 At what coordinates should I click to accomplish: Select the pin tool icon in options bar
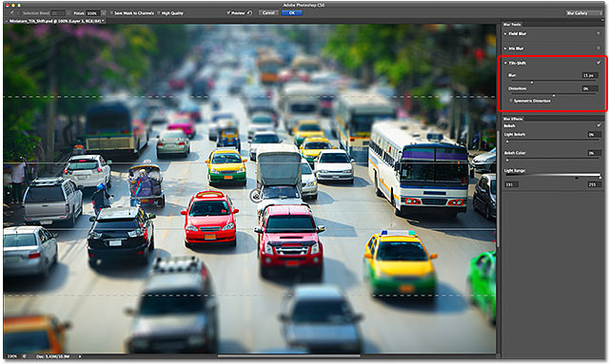point(12,12)
